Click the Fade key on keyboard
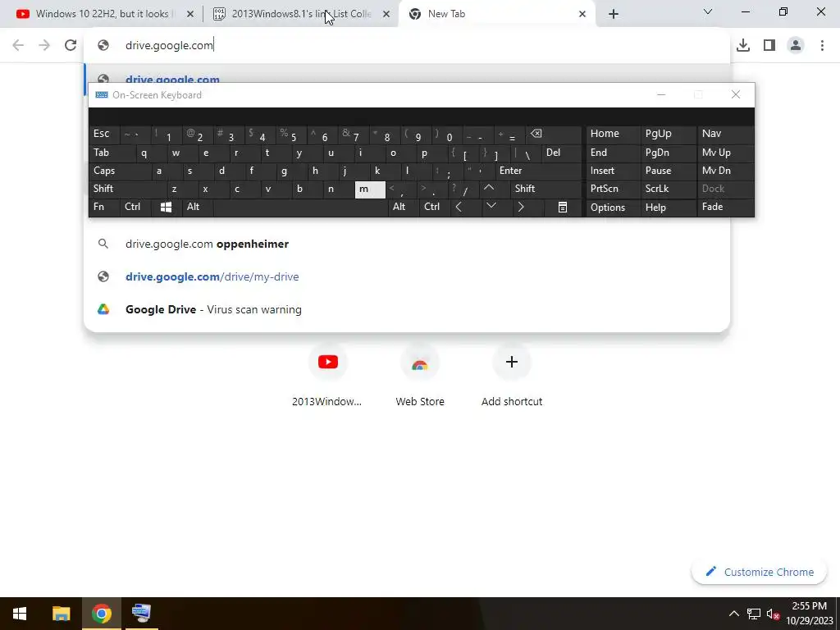Viewport: 840px width, 630px height. tap(725, 207)
